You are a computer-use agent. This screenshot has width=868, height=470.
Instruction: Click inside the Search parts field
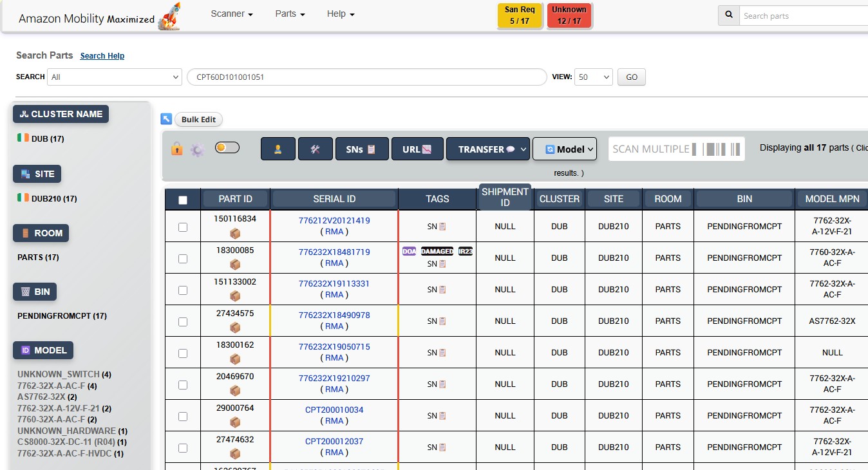click(805, 14)
